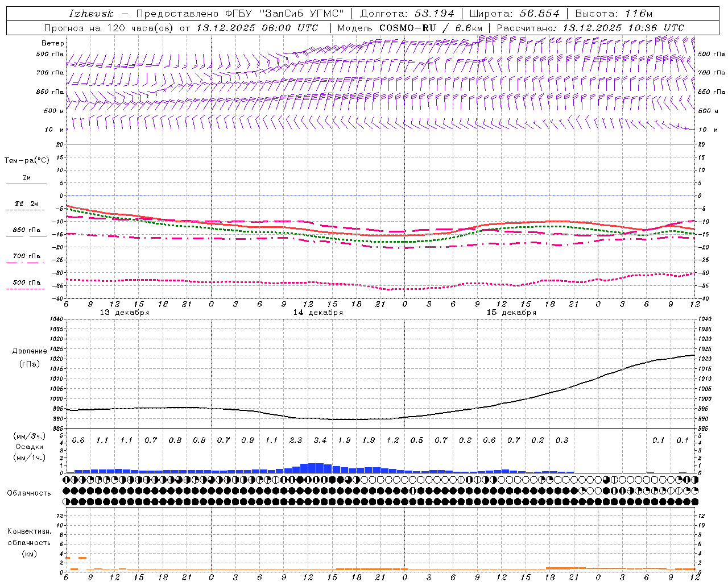Select the '2.3' precipitation value
Image resolution: width=728 pixels, height=582 pixels.
click(x=296, y=440)
